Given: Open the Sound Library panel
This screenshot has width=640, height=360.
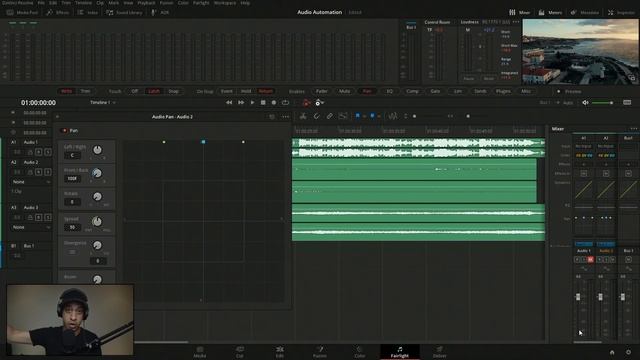Looking at the screenshot, I should [x=124, y=13].
